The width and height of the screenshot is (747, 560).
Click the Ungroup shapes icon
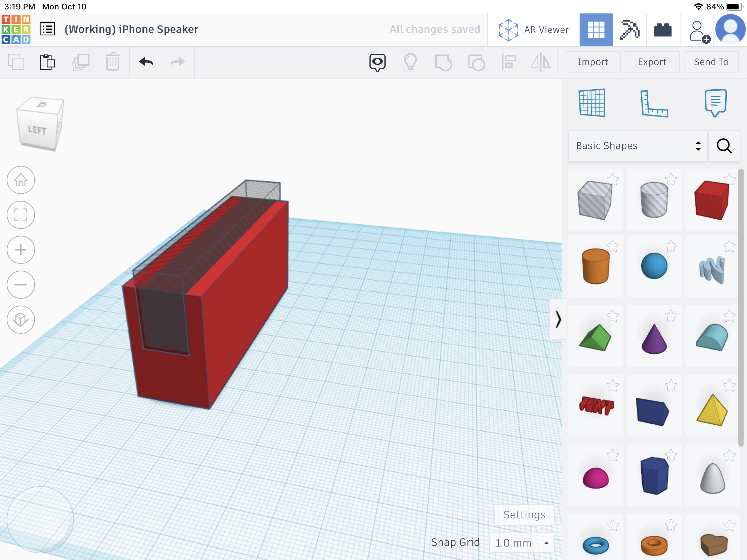[x=477, y=62]
